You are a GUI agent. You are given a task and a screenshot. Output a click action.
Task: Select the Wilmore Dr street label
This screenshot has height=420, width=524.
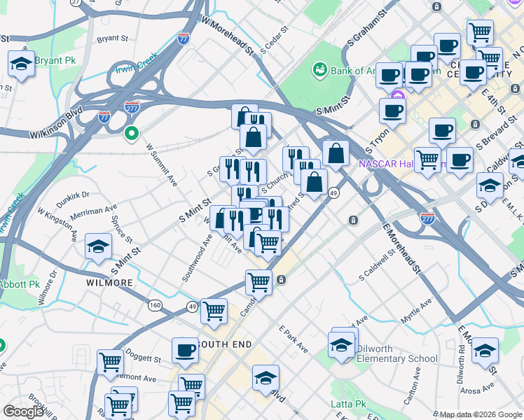click(x=47, y=288)
